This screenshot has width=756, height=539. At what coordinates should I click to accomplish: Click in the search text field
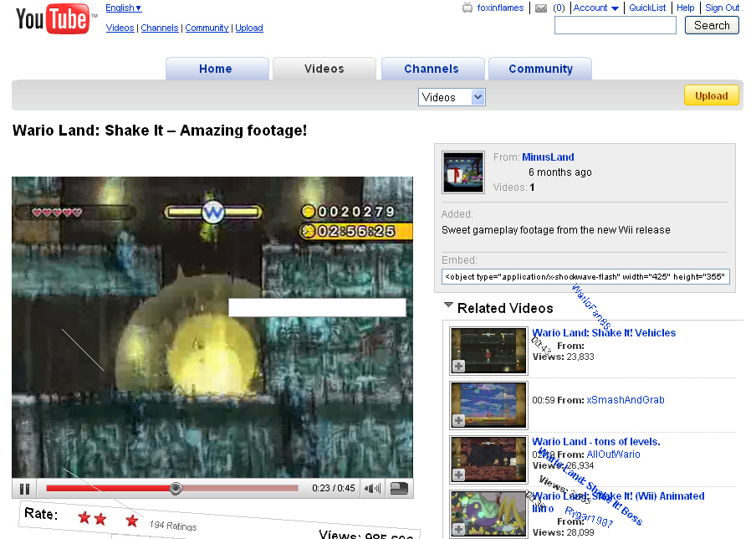pyautogui.click(x=616, y=25)
